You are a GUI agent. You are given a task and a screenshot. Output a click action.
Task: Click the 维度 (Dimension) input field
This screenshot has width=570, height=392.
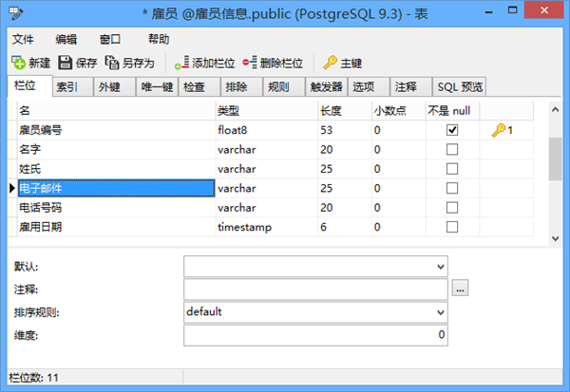point(315,335)
